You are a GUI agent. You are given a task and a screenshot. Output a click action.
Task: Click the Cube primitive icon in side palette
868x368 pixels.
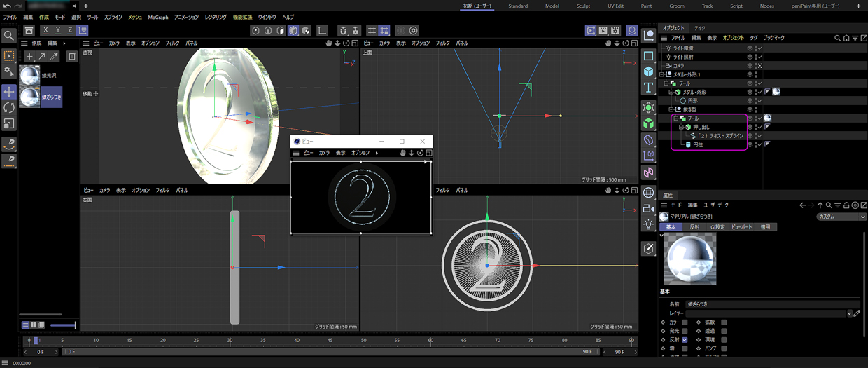tap(649, 72)
